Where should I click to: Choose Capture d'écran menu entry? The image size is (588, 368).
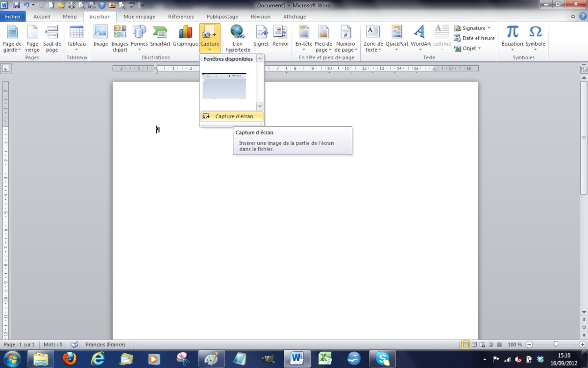point(232,117)
